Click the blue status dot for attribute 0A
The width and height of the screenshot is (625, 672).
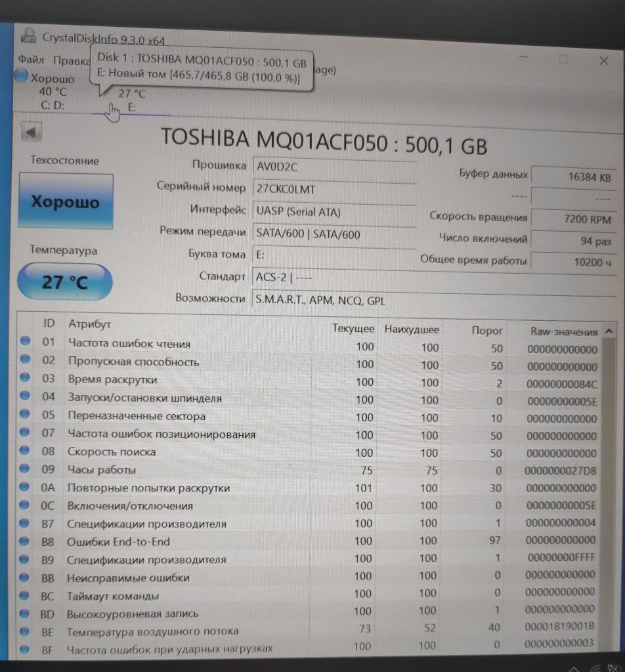pyautogui.click(x=24, y=486)
